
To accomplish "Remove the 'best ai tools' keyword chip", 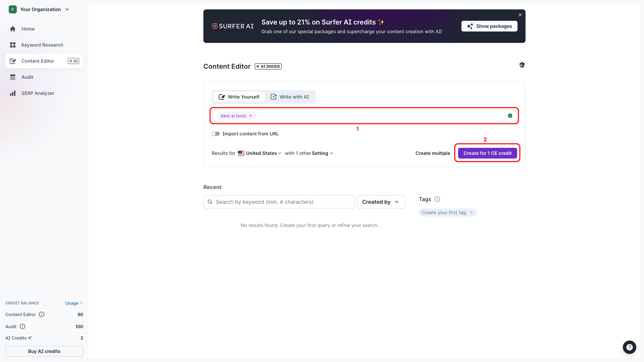I will pos(251,116).
